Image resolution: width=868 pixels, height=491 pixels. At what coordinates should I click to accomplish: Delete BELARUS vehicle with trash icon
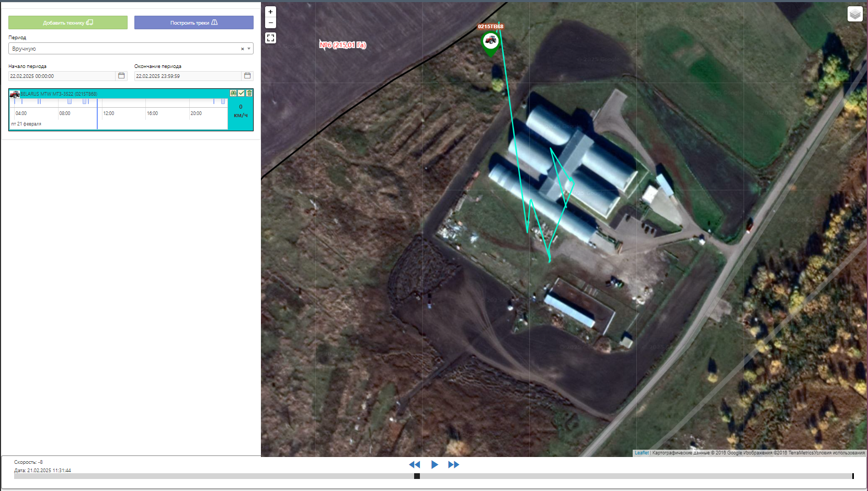pos(249,93)
